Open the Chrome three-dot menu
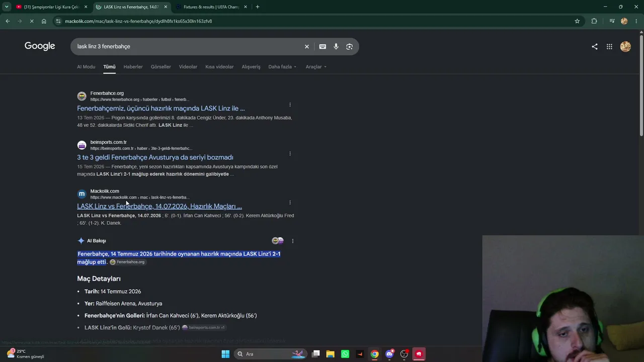The image size is (644, 362). click(637, 21)
